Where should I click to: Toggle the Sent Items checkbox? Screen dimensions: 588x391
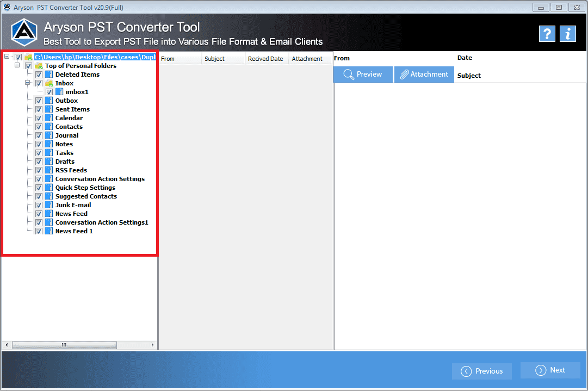coord(39,109)
